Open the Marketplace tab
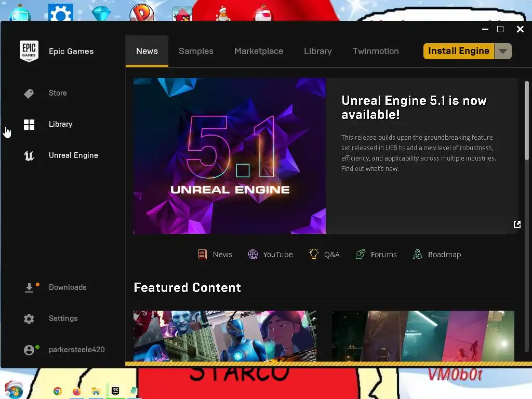Screen dimensions: 532x399 (x=259, y=51)
